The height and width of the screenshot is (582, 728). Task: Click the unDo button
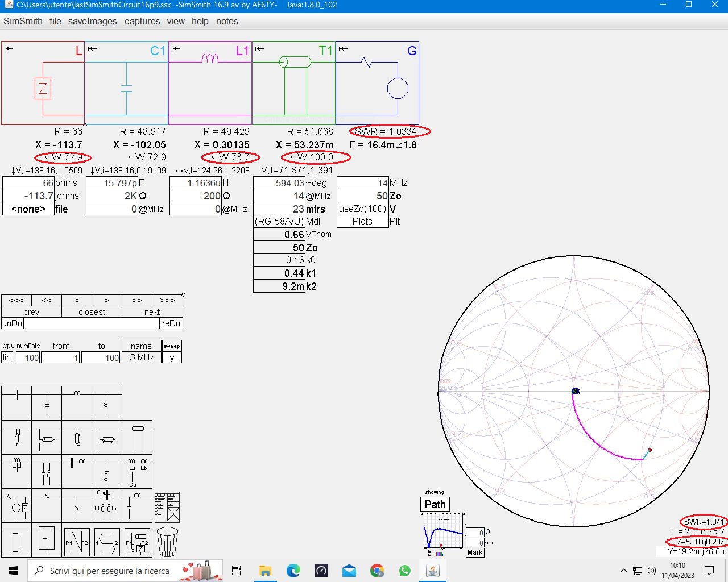pyautogui.click(x=13, y=323)
